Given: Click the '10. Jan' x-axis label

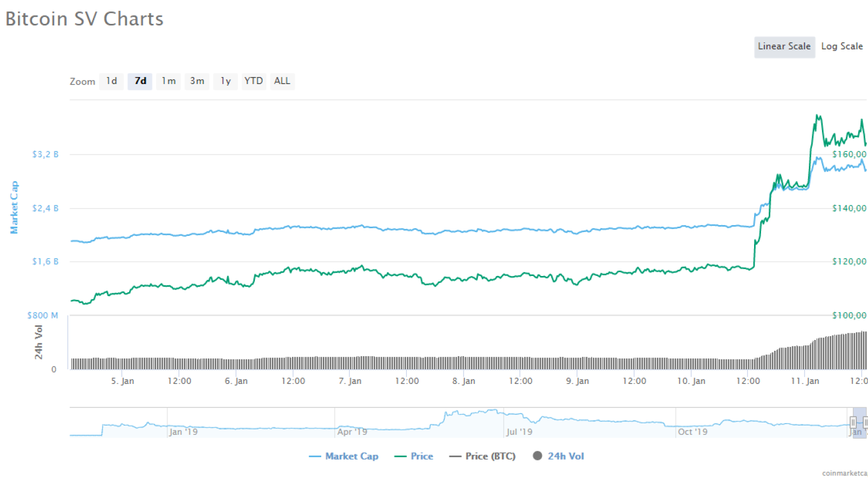Looking at the screenshot, I should [x=691, y=381].
